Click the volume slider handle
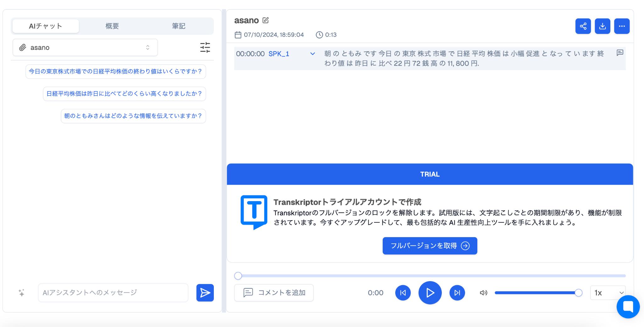644x327 pixels. pos(578,293)
